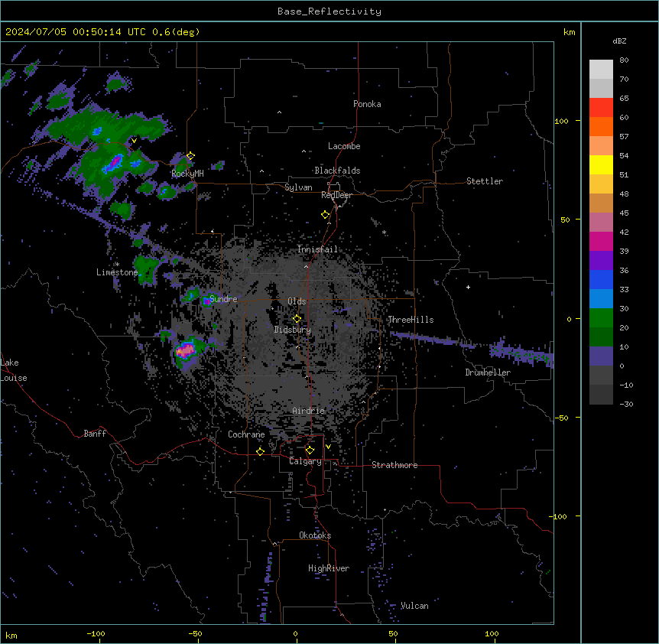Click the Okotoks label
The height and width of the screenshot is (644, 659).
[x=315, y=535]
